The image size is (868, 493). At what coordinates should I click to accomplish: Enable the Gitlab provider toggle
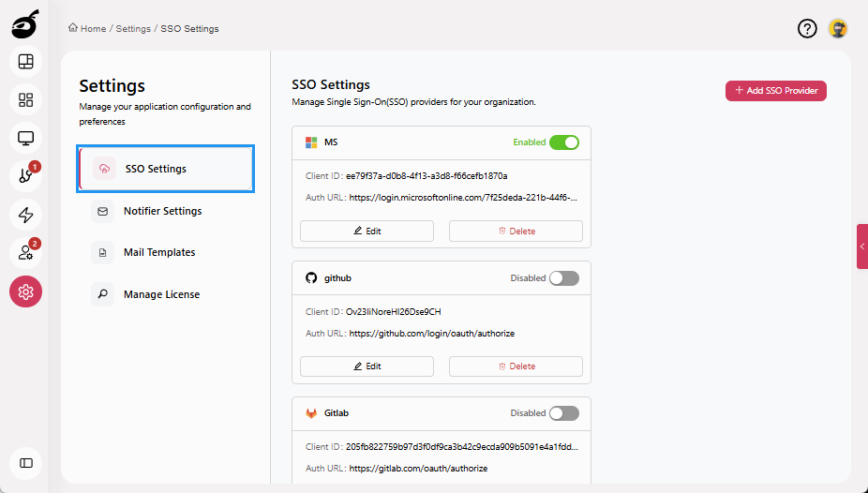564,413
